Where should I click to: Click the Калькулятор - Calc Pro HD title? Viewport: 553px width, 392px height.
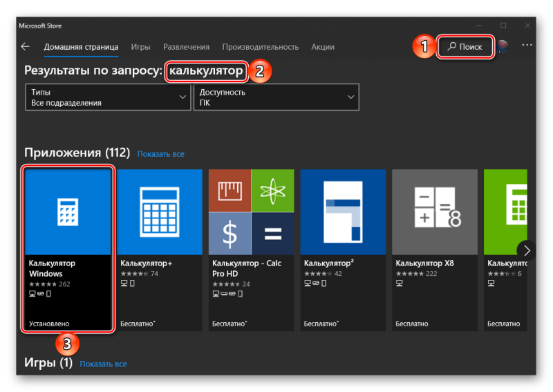(x=247, y=268)
